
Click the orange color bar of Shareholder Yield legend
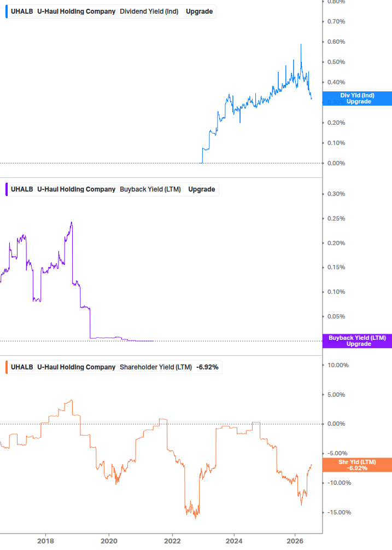[7, 367]
